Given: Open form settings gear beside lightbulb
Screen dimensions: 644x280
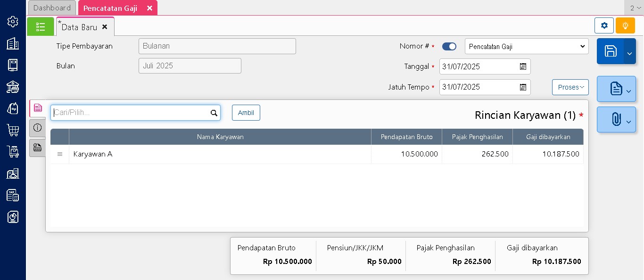Looking at the screenshot, I should [604, 25].
